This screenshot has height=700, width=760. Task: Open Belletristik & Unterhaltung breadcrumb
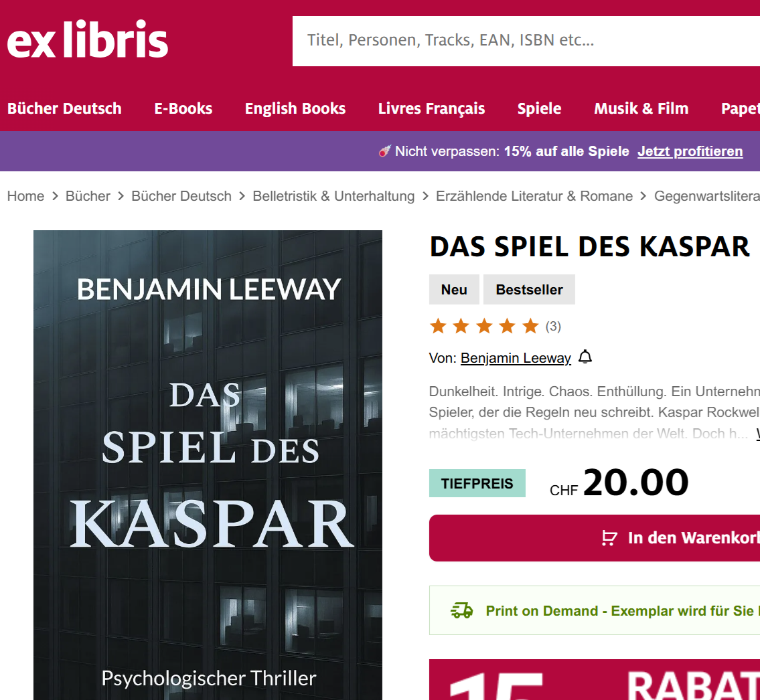333,196
